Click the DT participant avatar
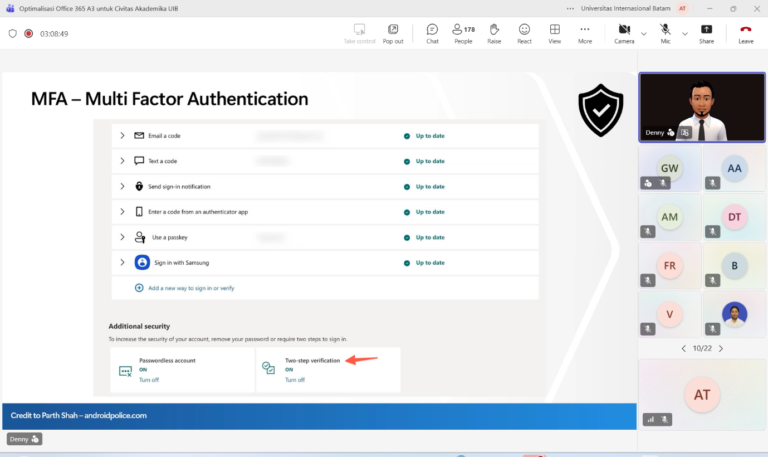The image size is (768, 457). click(x=734, y=216)
